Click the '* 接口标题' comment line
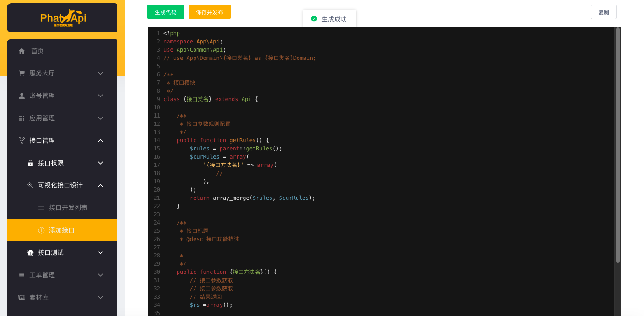Screen dimensions: 644x316 point(194,231)
